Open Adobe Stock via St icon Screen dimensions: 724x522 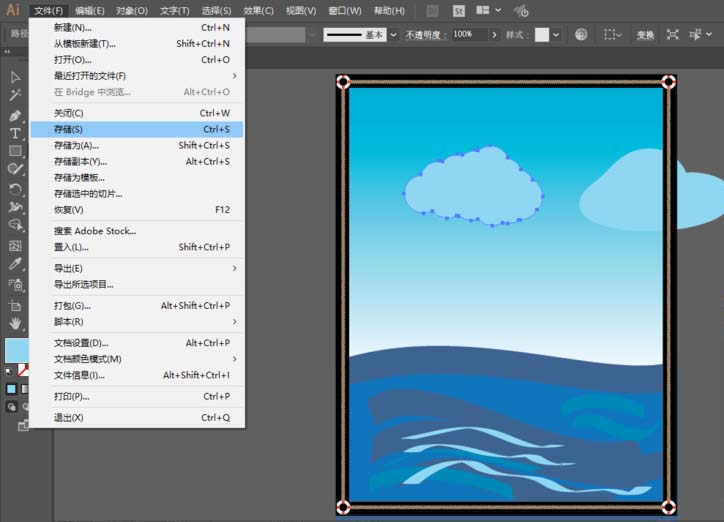(x=459, y=11)
